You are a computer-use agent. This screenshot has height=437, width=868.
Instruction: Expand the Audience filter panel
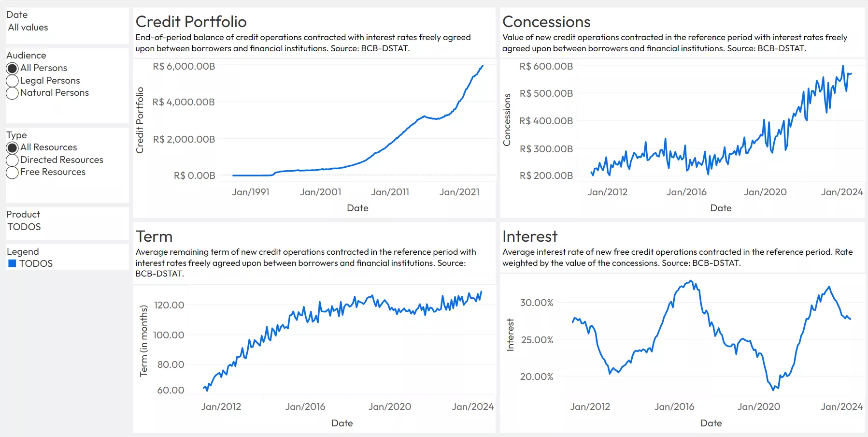pos(26,55)
